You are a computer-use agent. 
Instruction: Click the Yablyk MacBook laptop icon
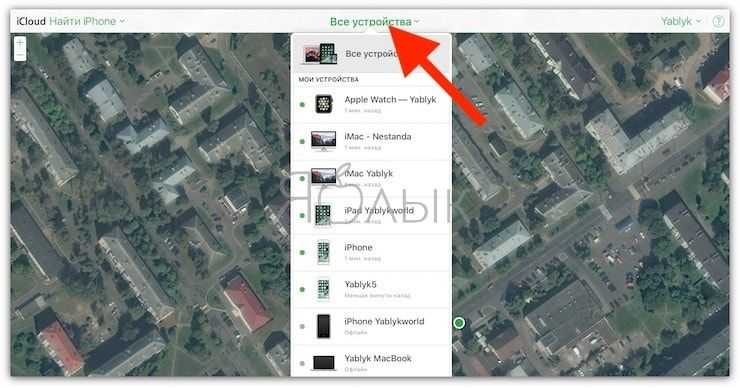click(323, 363)
